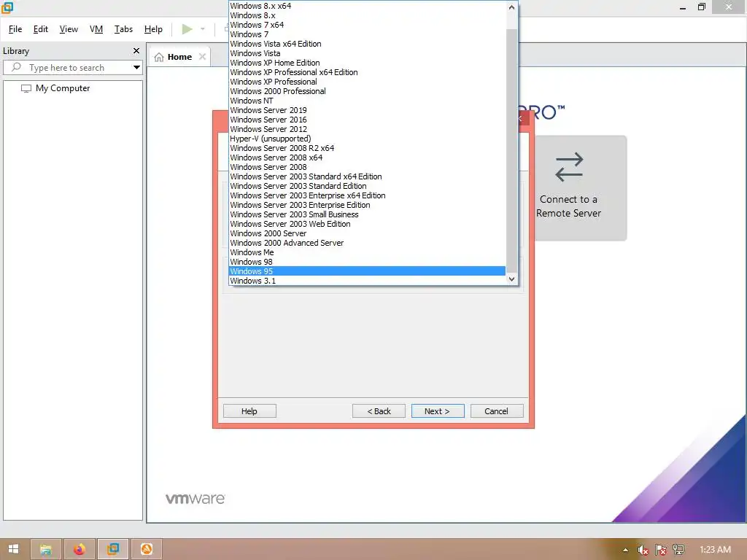Open File Explorer from taskbar

(46, 550)
